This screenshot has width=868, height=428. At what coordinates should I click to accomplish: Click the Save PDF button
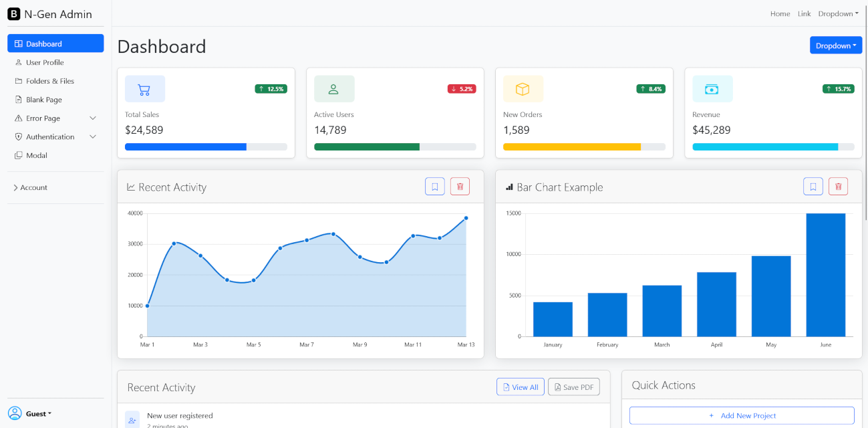574,387
